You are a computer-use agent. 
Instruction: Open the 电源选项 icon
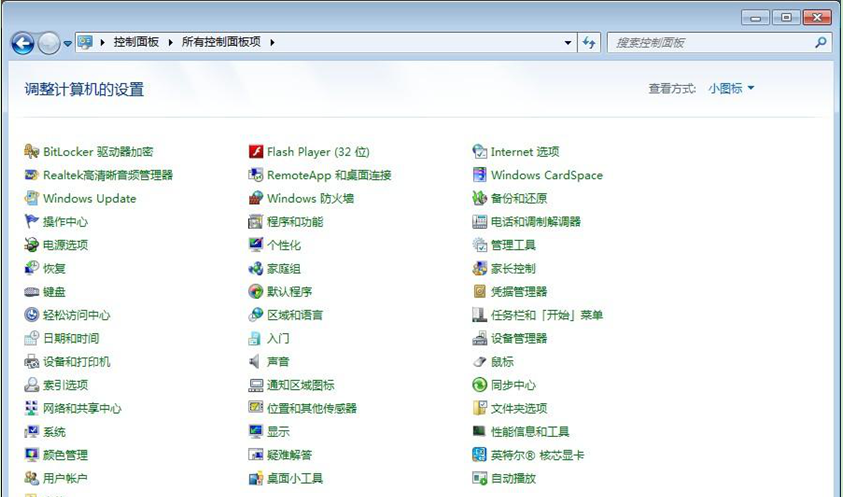coord(32,245)
